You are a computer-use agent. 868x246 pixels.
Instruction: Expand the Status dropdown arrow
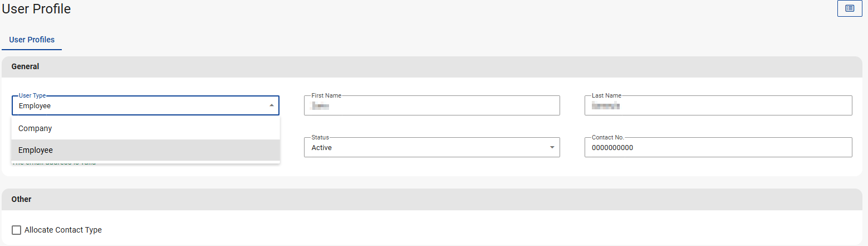(x=552, y=147)
